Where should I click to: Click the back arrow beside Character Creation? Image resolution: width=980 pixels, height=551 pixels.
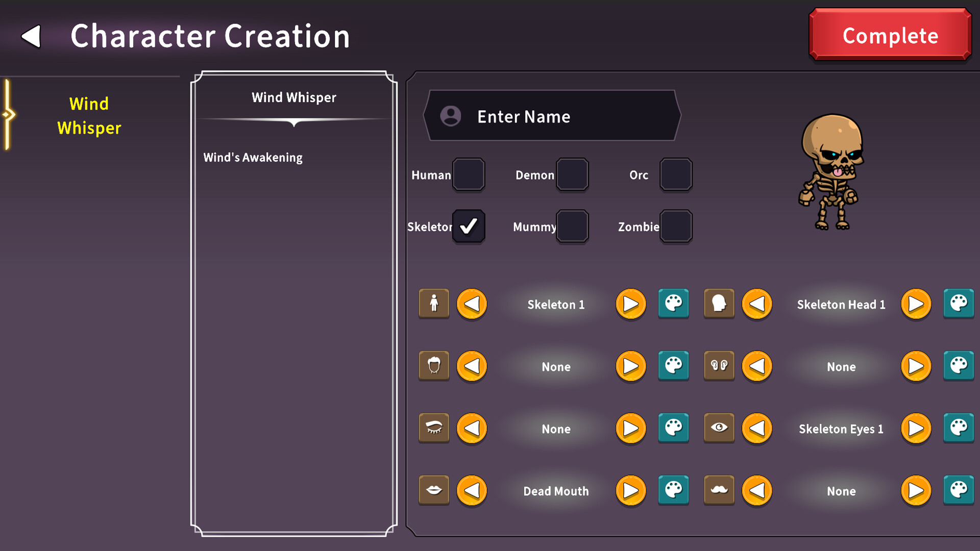click(x=31, y=36)
